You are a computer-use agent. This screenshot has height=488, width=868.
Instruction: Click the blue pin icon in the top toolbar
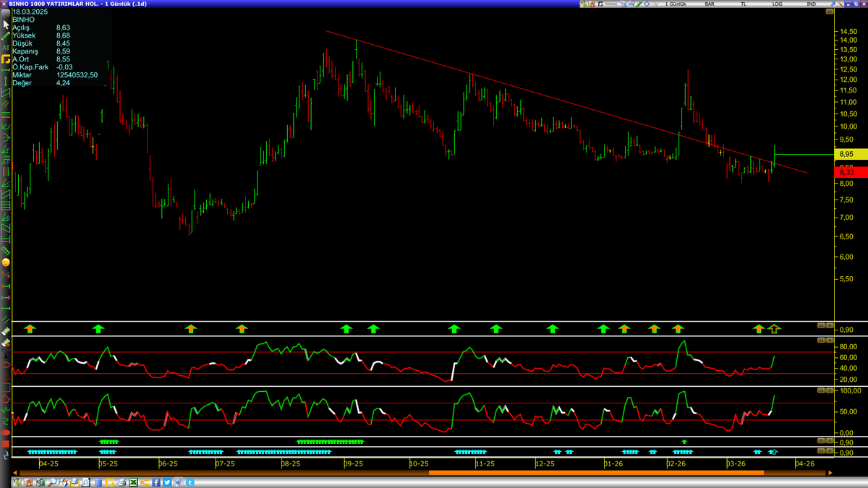tap(832, 4)
